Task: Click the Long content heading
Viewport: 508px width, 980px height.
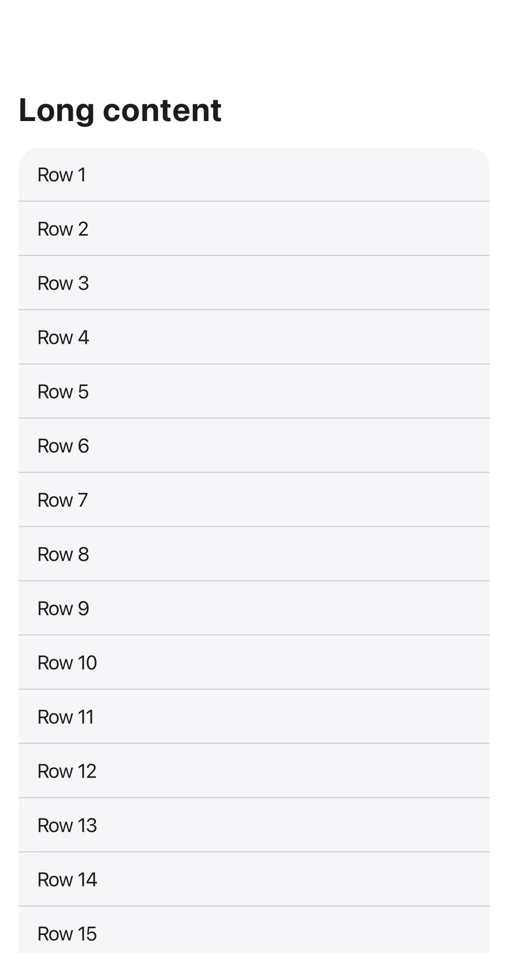Action: 120,110
